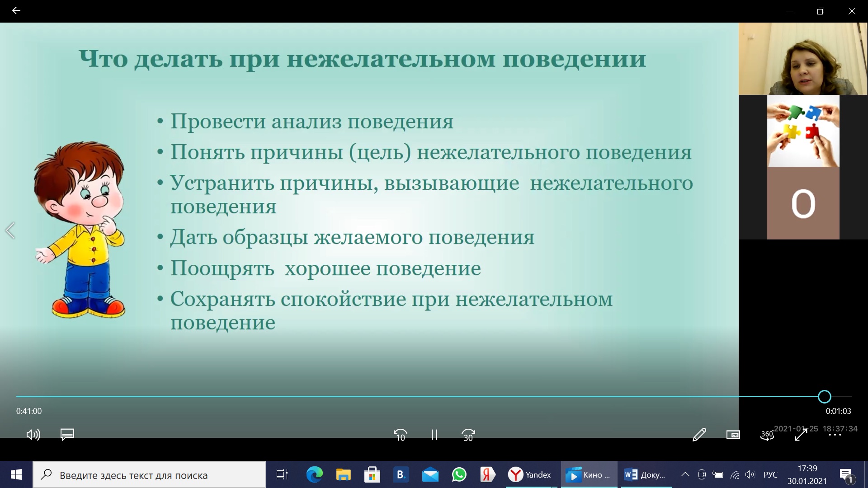Viewport: 868px width, 488px height.
Task: Mute audio with the volume speaker icon
Action: point(33,435)
